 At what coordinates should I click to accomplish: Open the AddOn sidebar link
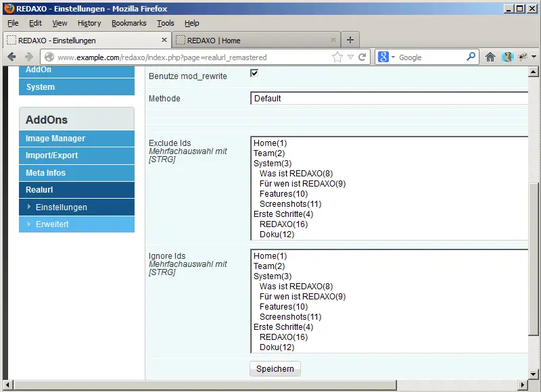76,72
